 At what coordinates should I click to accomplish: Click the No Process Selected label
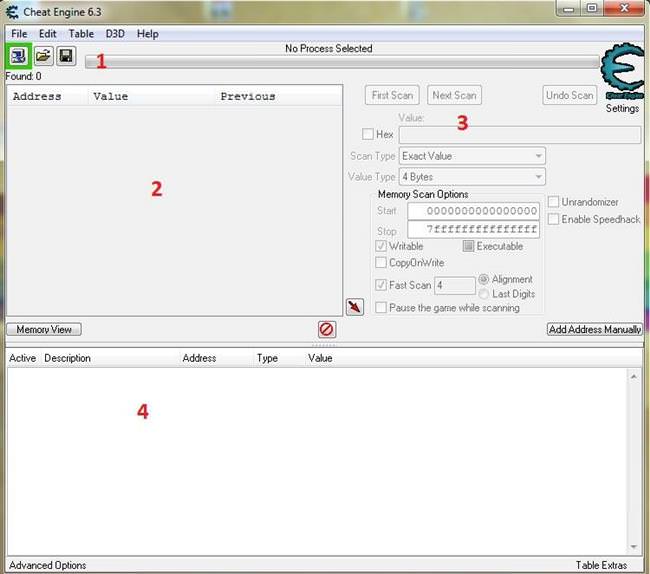pyautogui.click(x=329, y=48)
